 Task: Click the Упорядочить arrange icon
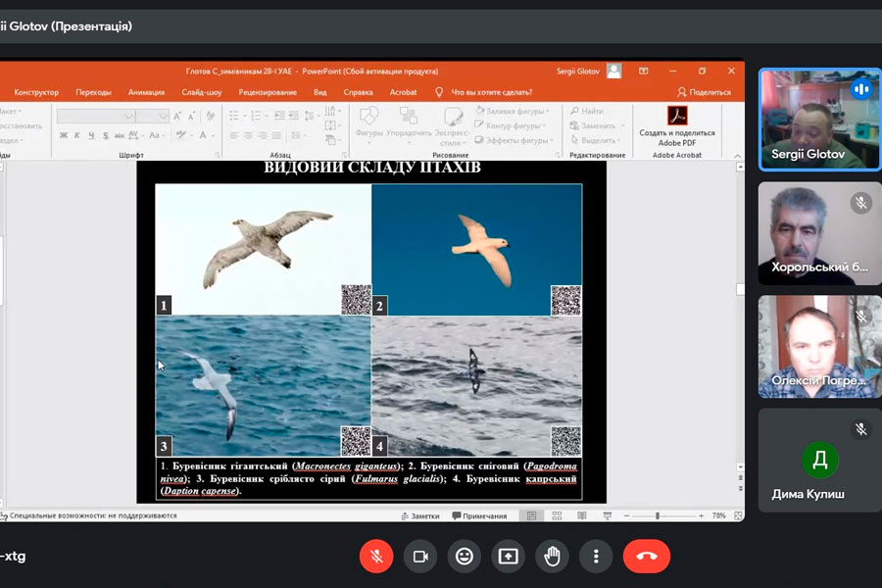(409, 122)
